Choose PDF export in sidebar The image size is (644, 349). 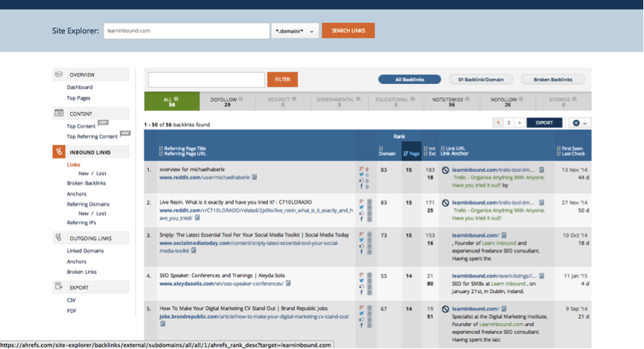coord(71,311)
